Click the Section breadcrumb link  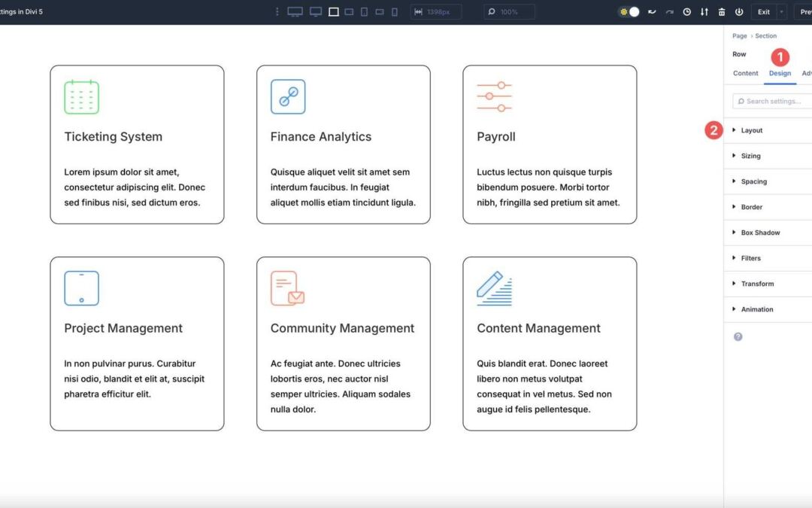click(765, 35)
